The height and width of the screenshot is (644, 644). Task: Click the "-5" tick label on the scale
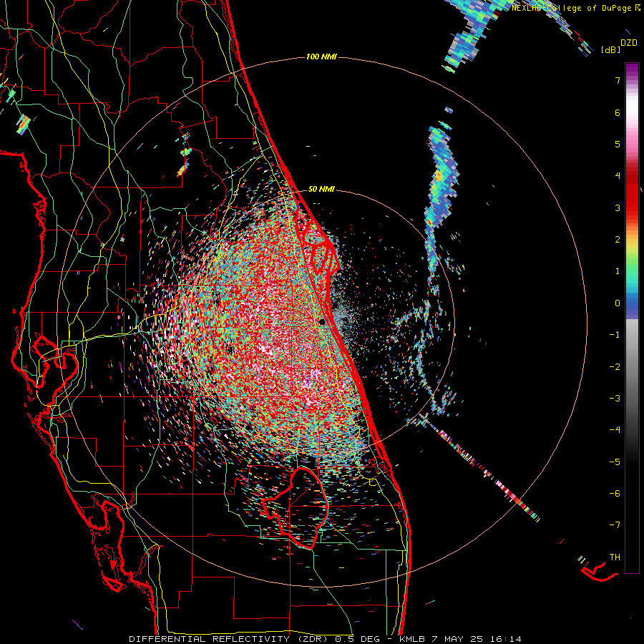(x=615, y=462)
